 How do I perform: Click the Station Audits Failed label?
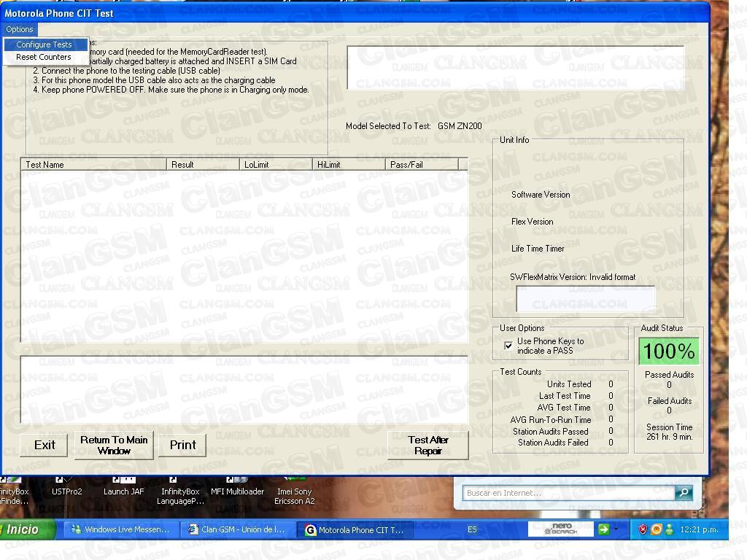tap(553, 443)
